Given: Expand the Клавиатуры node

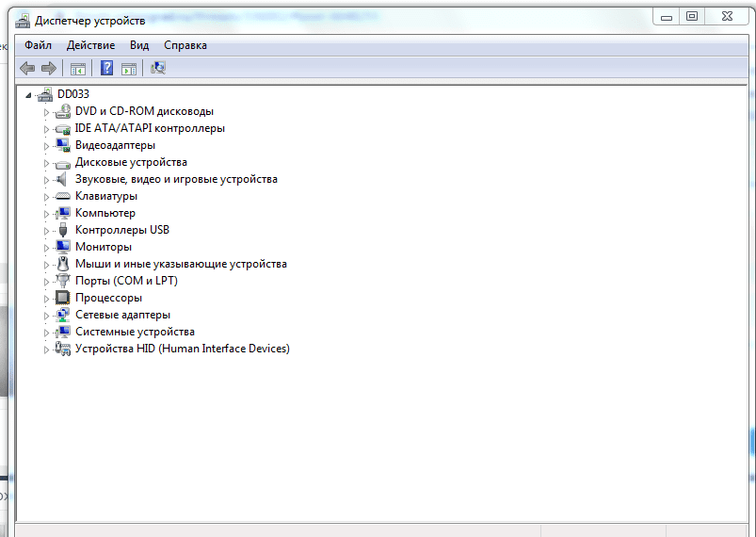Looking at the screenshot, I should point(46,197).
